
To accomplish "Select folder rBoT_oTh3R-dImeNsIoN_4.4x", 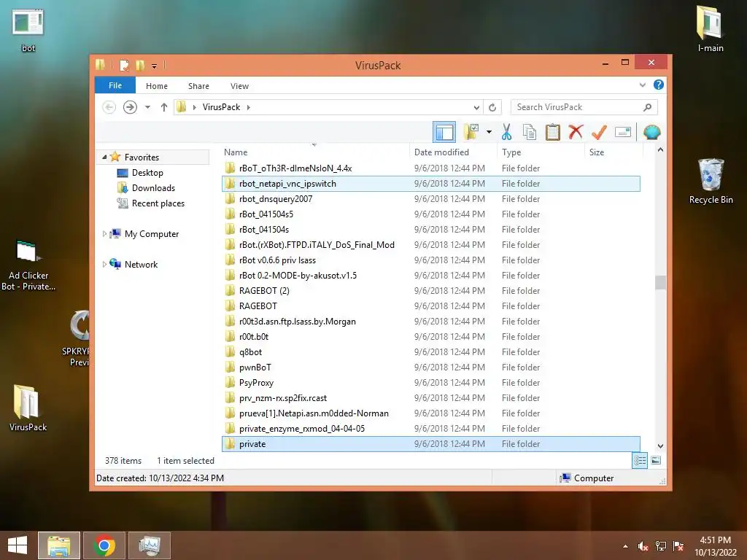I will (x=431, y=168).
